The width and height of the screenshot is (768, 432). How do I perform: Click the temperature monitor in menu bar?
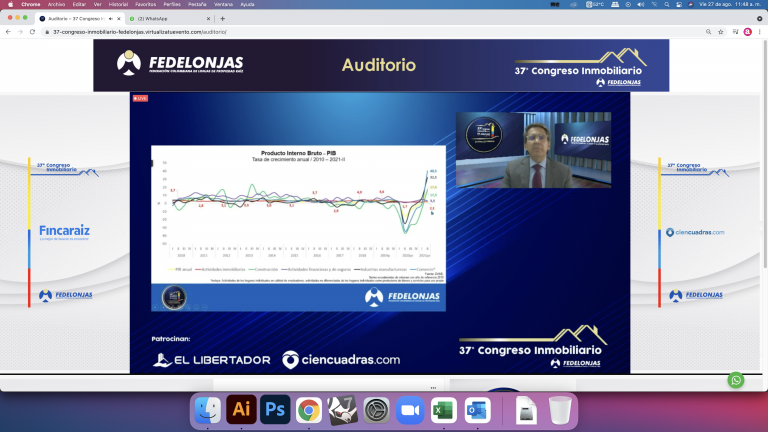click(x=595, y=4)
